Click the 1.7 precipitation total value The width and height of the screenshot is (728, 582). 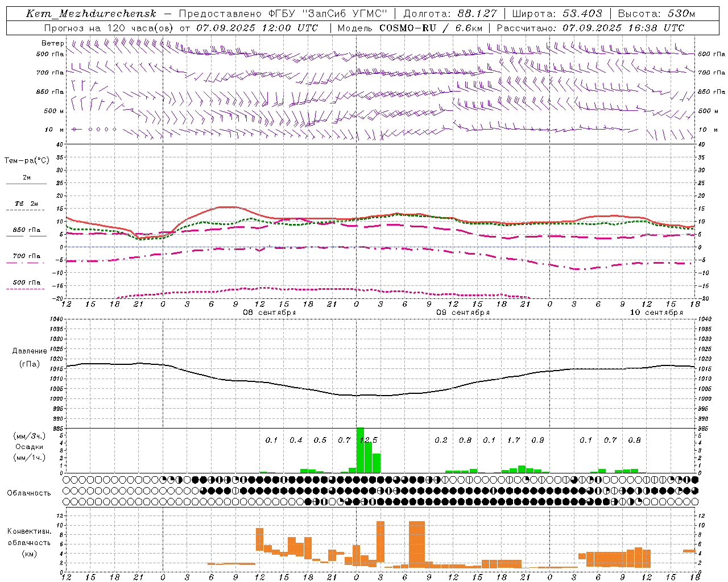(514, 440)
